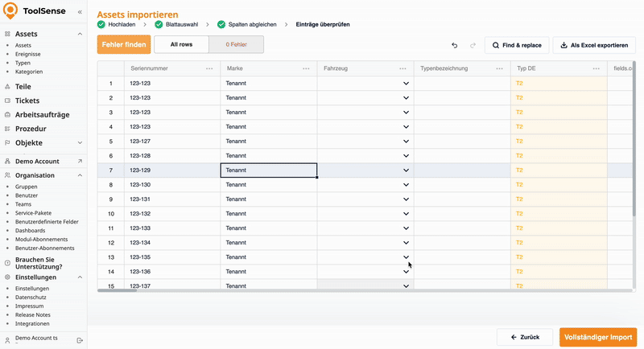Click the logout icon beside Demo Account ts
This screenshot has height=349, width=644.
[x=80, y=340]
